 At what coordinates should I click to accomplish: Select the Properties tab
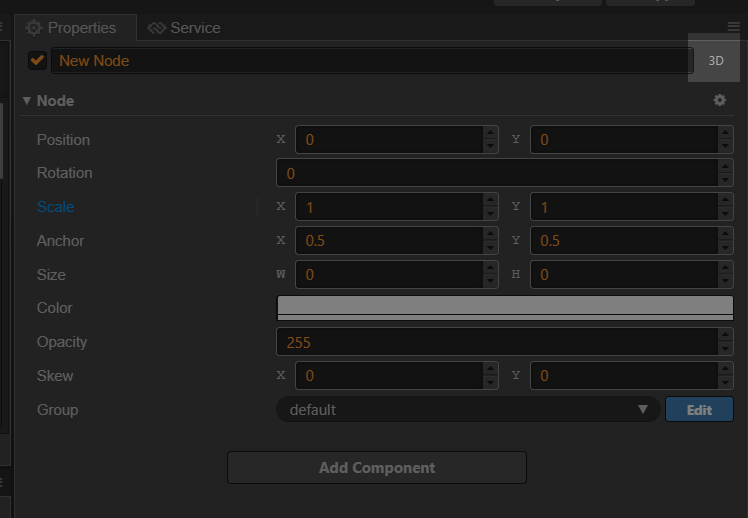pos(81,28)
